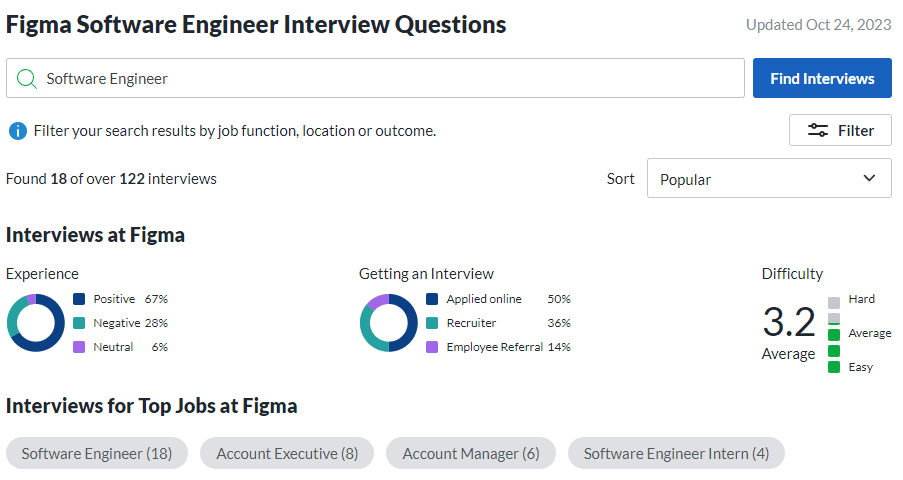Click the Updated Oct 24, 2023 text
The height and width of the screenshot is (480, 903).
[818, 25]
